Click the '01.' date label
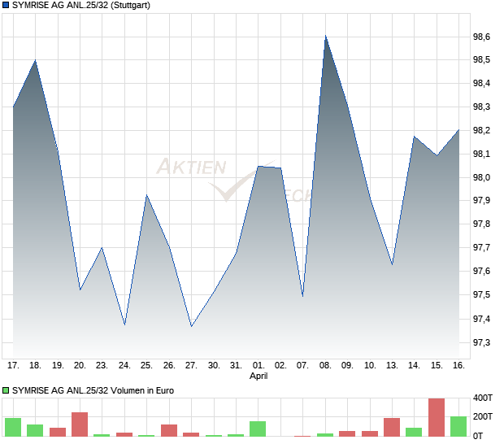504x444 pixels. [x=259, y=366]
